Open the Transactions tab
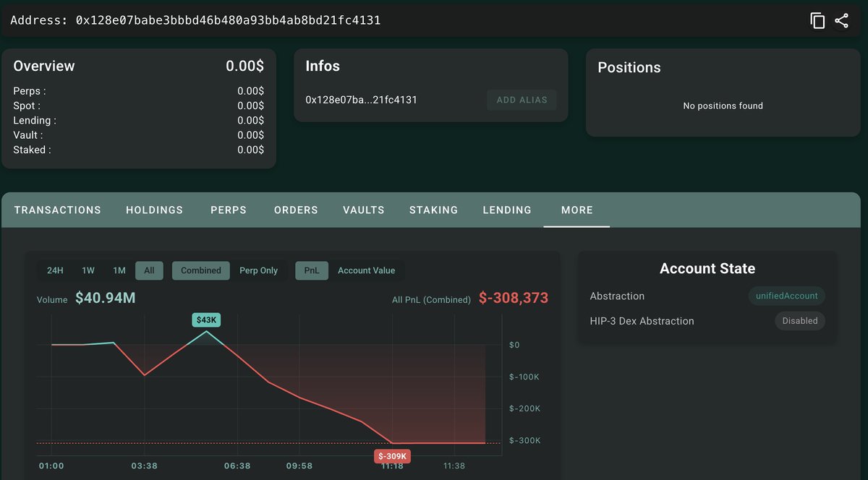 click(58, 210)
